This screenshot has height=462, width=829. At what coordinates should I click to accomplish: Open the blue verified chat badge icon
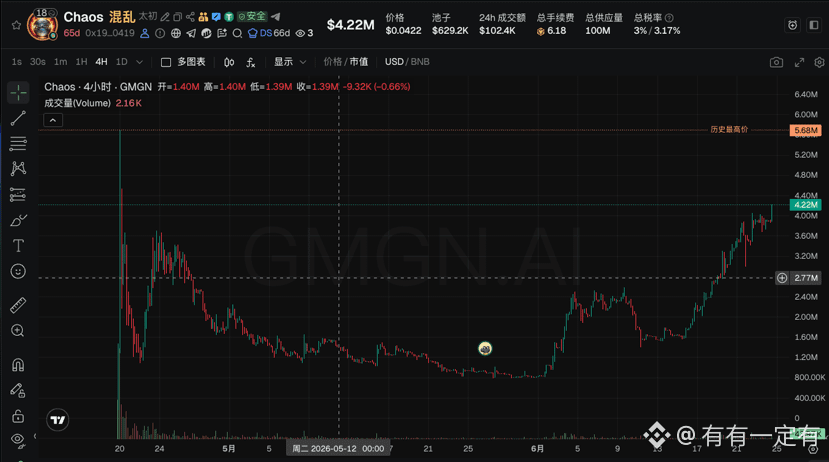coord(216,17)
